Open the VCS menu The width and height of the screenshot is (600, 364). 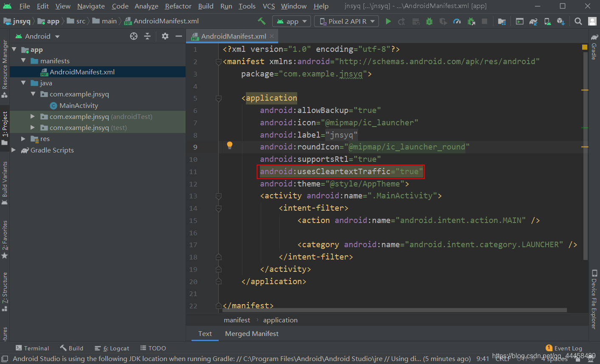tap(269, 6)
